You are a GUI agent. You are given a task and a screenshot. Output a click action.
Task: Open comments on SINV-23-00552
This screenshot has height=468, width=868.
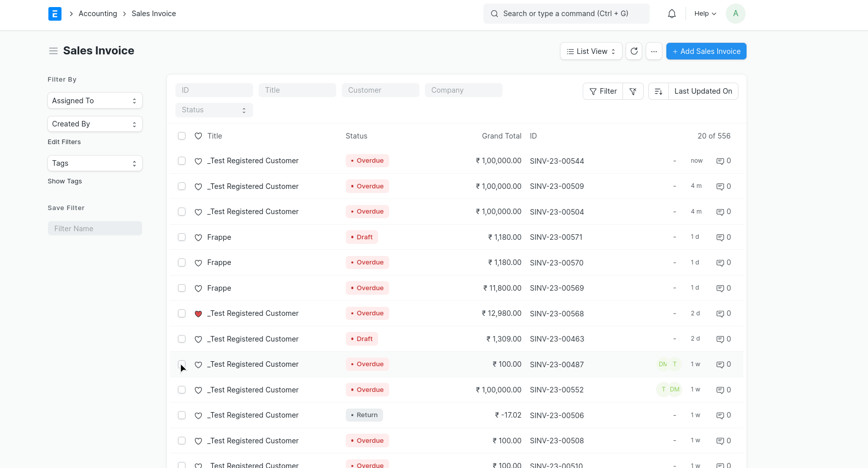coord(724,390)
